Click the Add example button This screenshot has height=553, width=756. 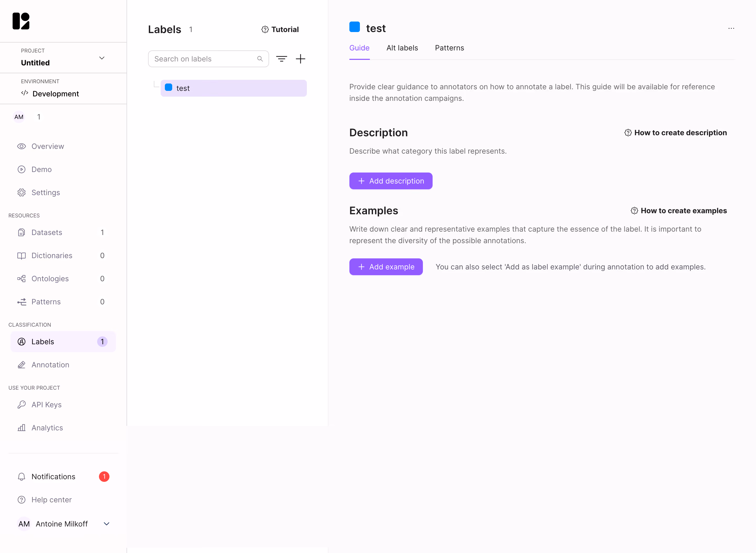coord(386,267)
